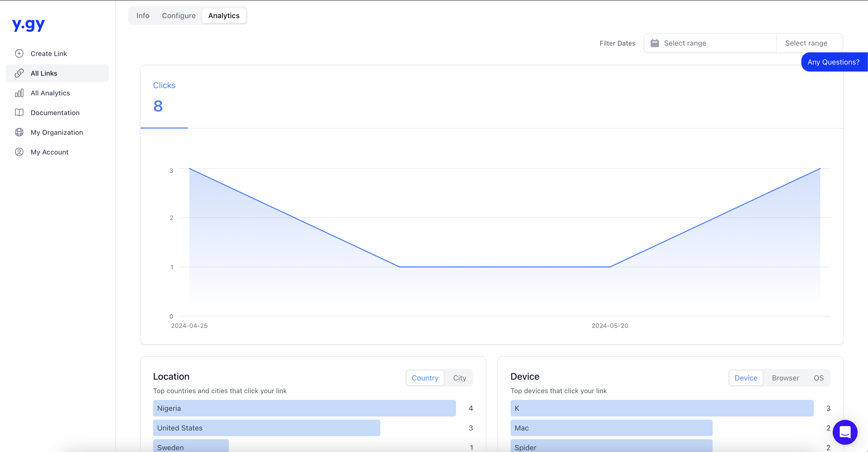868x452 pixels.
Task: Toggle Location view to City
Action: tap(459, 378)
